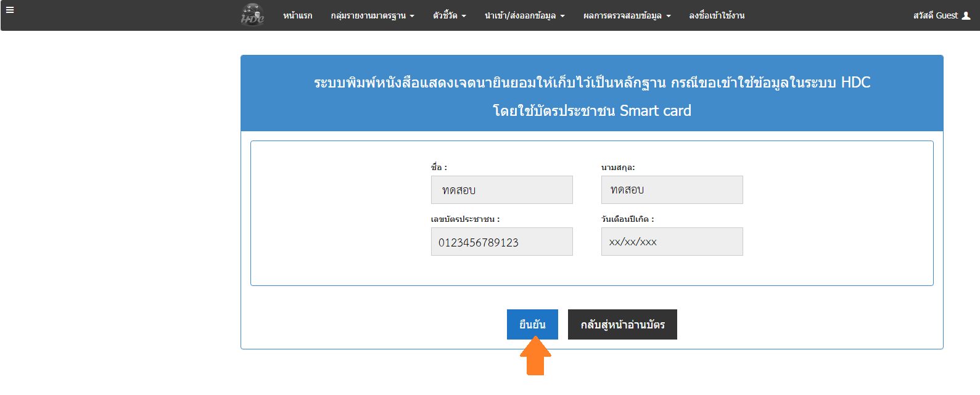This screenshot has width=980, height=395.
Task: Click the orange arrow below ยืนยัน
Action: (x=535, y=357)
